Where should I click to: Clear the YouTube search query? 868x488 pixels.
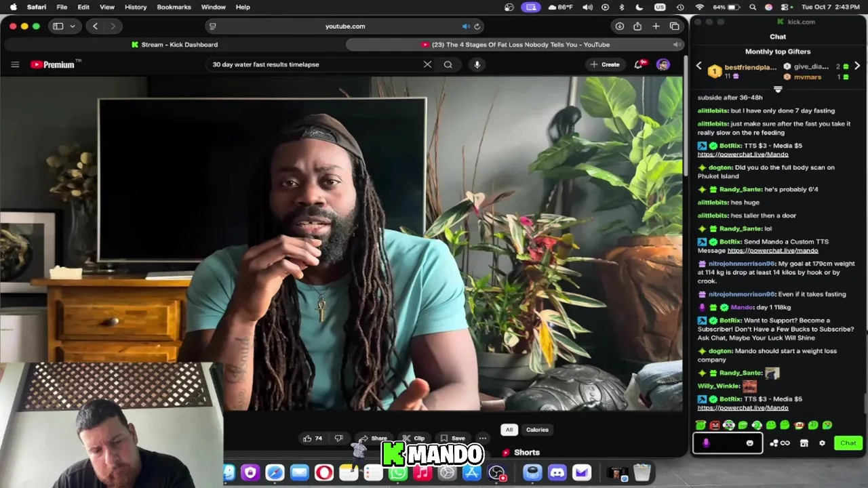(x=427, y=64)
